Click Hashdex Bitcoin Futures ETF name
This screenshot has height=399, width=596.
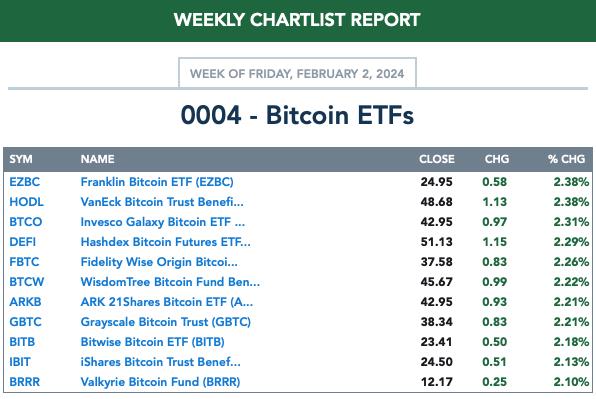pyautogui.click(x=165, y=242)
